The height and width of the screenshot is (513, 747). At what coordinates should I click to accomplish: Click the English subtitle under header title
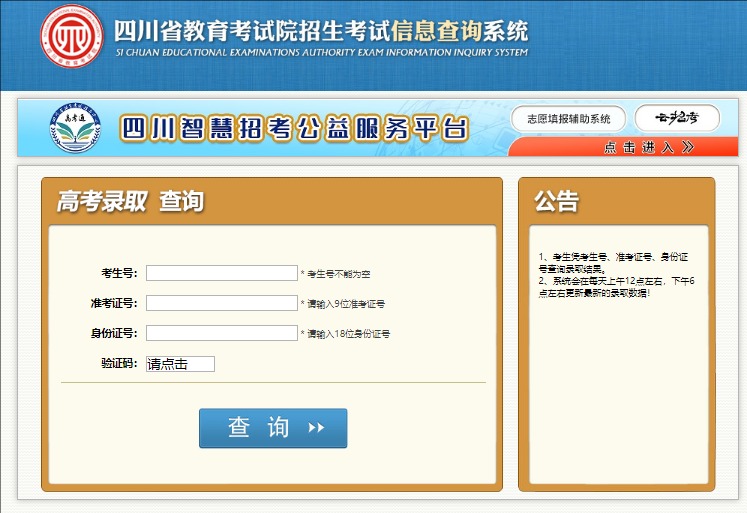pyautogui.click(x=322, y=52)
